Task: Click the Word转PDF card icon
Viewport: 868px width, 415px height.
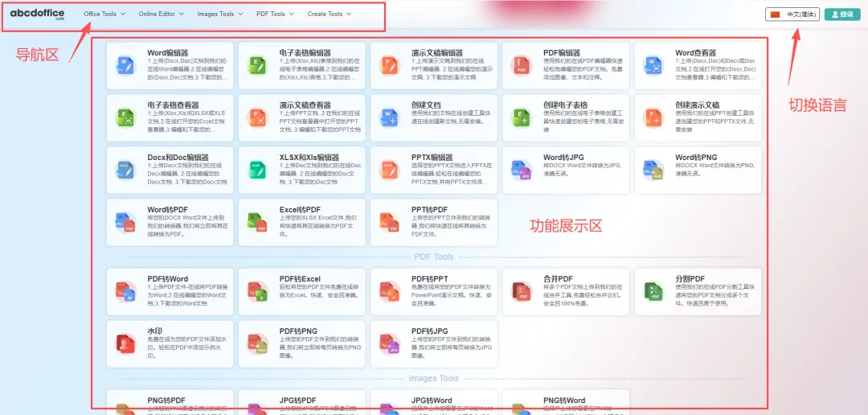Action: [x=125, y=222]
